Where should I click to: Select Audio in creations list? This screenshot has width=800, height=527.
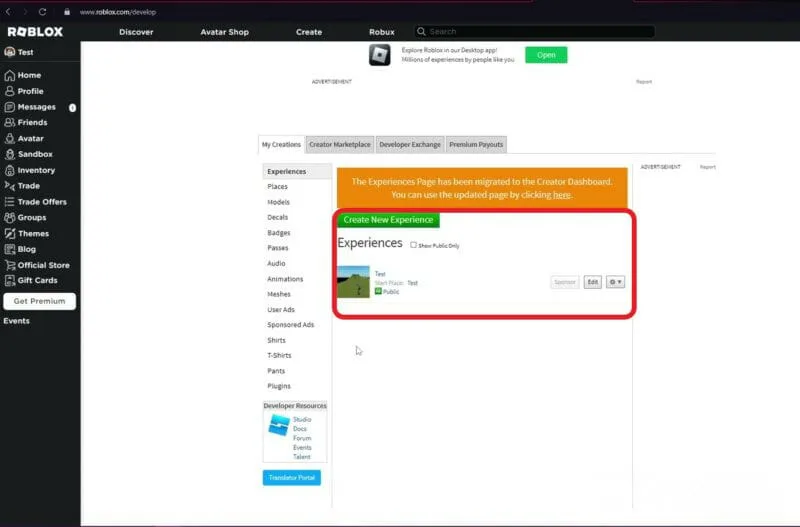click(277, 263)
